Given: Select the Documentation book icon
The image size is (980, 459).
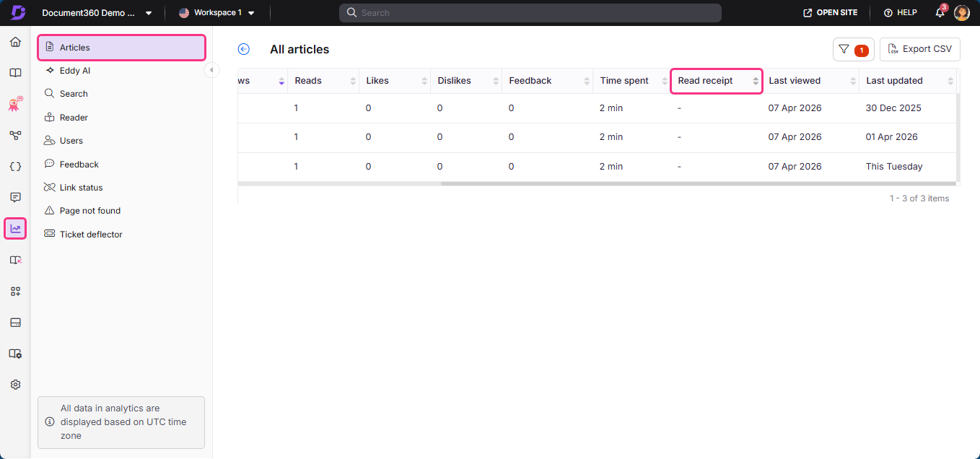Looking at the screenshot, I should 15,72.
